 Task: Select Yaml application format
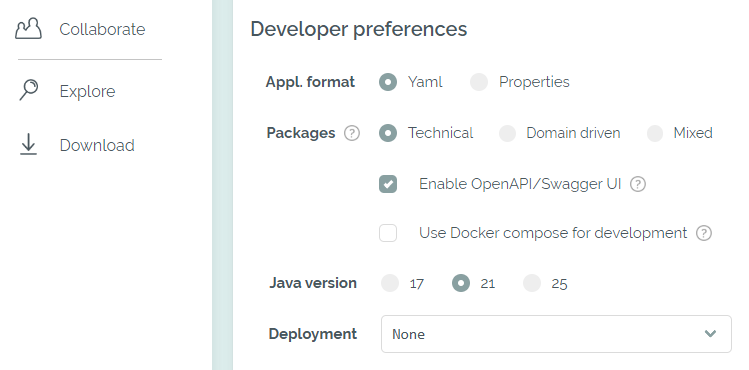388,82
